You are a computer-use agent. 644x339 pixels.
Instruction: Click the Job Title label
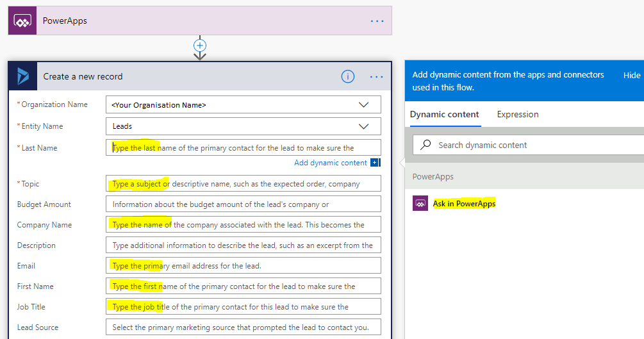coord(31,307)
